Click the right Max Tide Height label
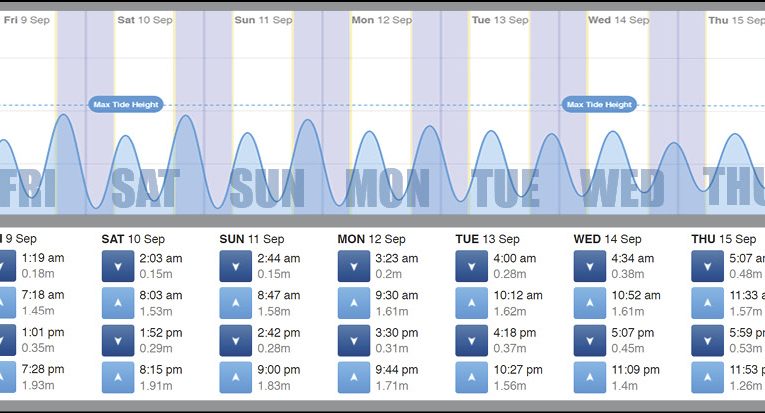The width and height of the screenshot is (765, 413). click(x=600, y=104)
